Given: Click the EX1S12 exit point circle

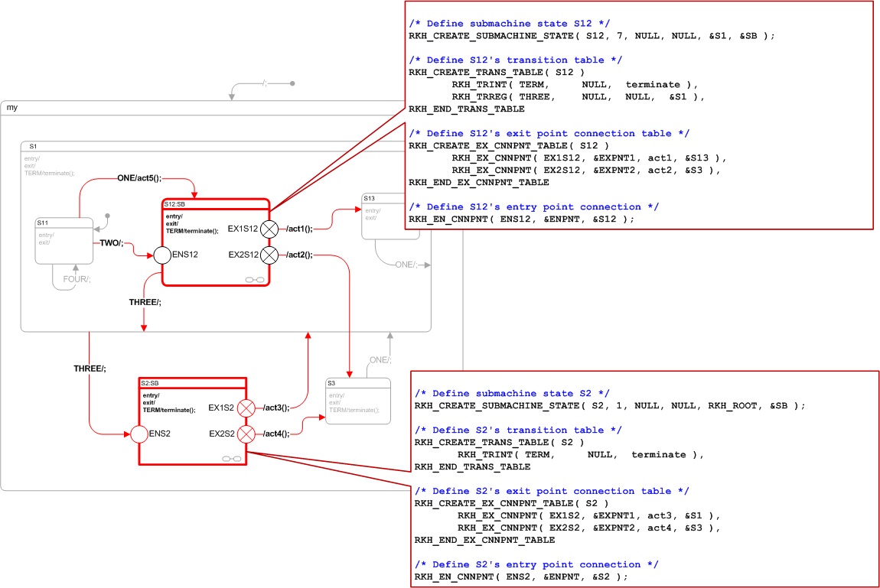Looking at the screenshot, I should 269,229.
